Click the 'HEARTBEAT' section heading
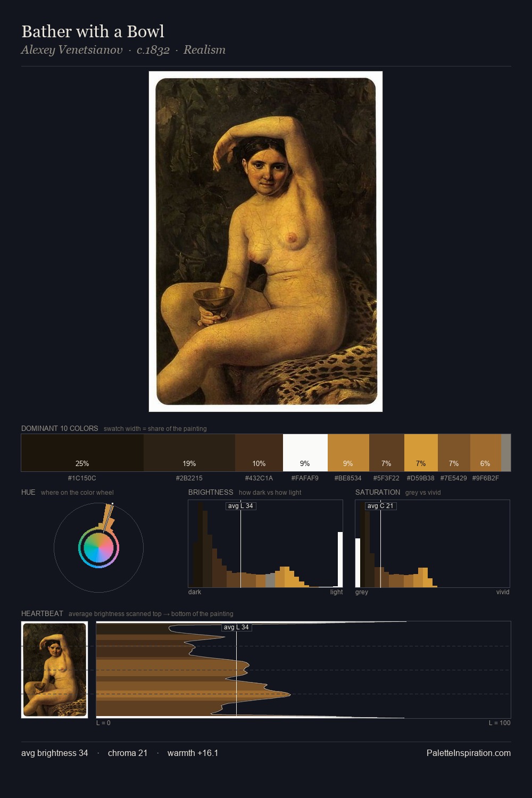This screenshot has width=532, height=798. click(42, 613)
